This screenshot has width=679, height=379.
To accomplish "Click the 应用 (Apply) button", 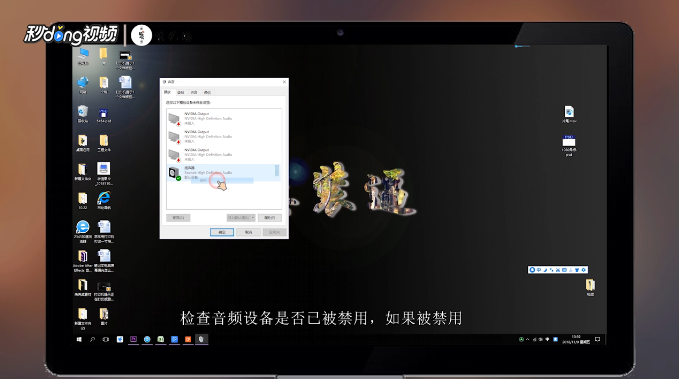I will (x=275, y=232).
